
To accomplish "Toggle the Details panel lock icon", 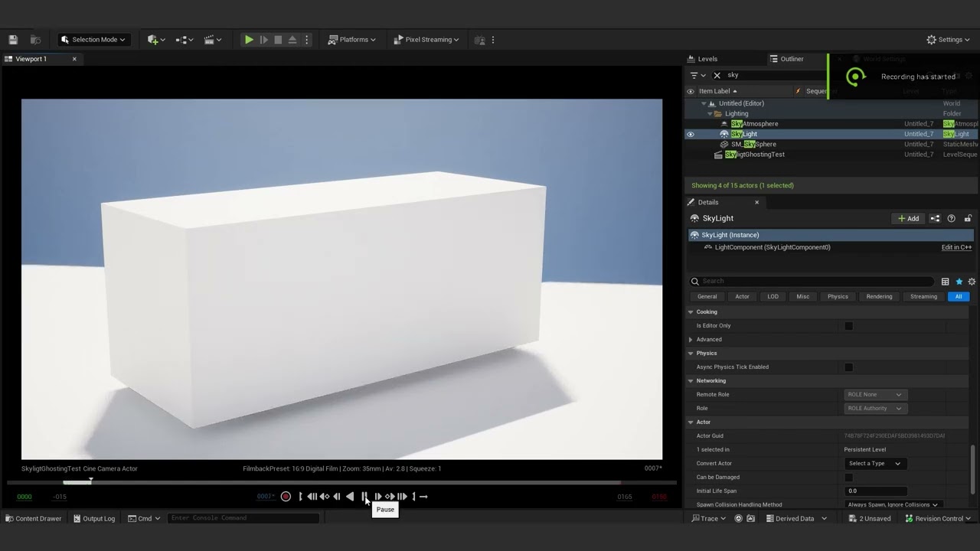I will tap(968, 219).
